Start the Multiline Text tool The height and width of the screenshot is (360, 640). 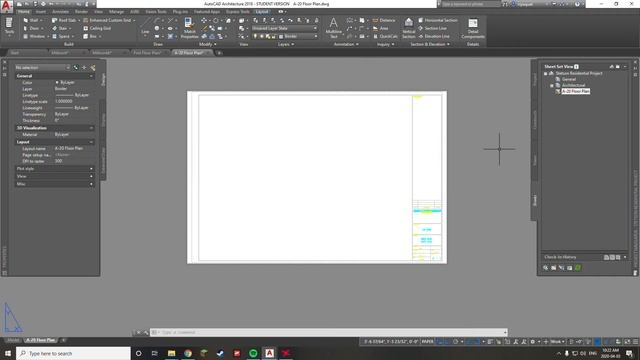coord(333,28)
